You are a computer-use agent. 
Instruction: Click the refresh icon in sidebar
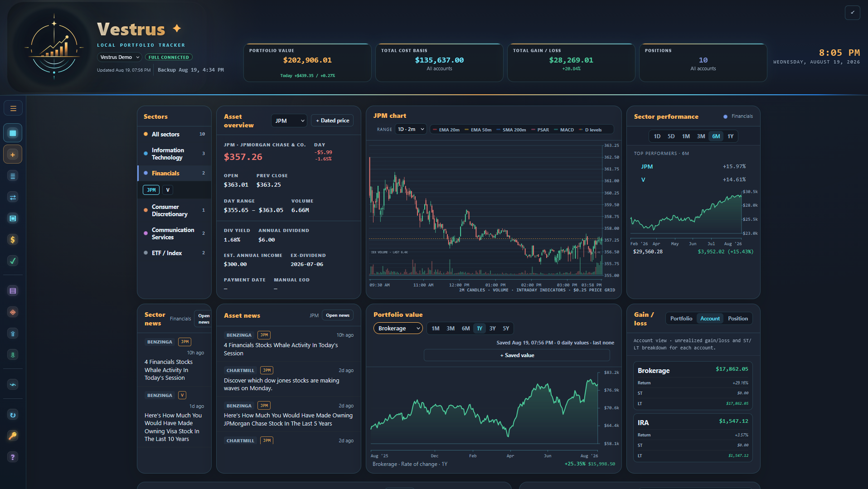(x=13, y=415)
